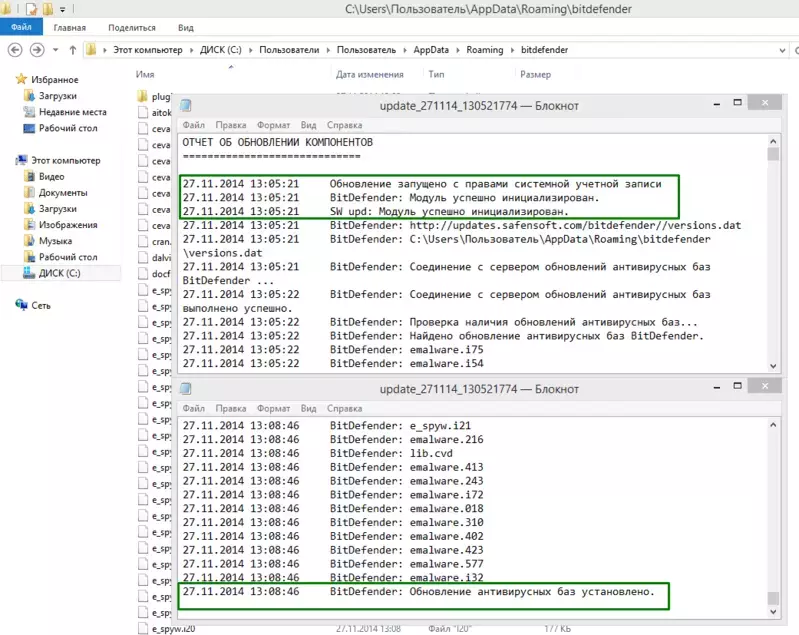Sort files by Имя column header
799x635 pixels.
click(145, 74)
